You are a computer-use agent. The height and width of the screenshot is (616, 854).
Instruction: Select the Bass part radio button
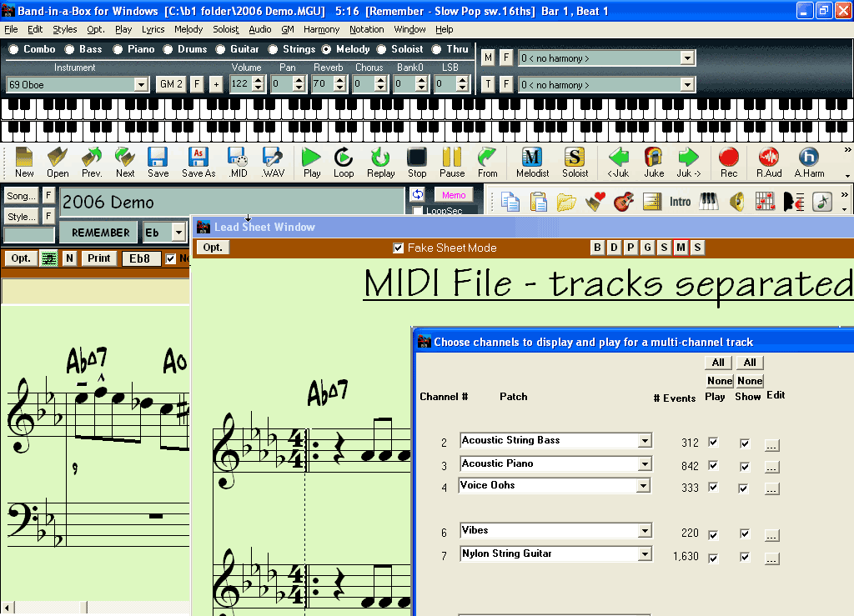coord(69,49)
